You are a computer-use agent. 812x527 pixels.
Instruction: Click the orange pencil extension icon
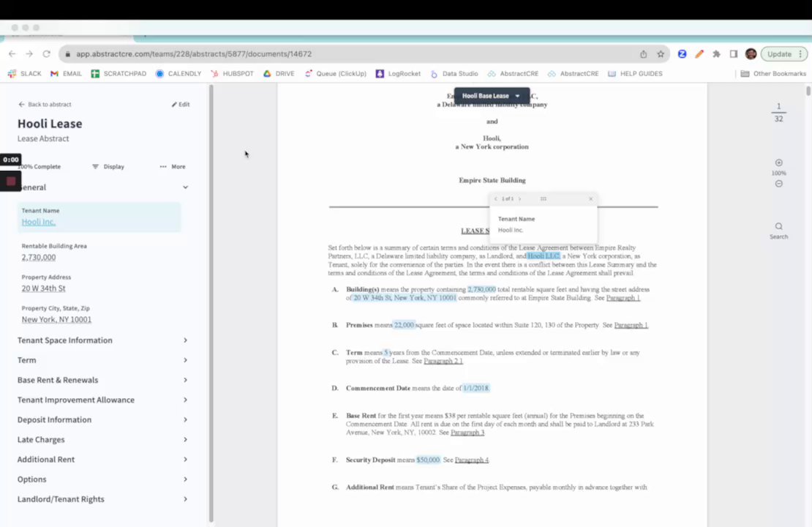(699, 54)
